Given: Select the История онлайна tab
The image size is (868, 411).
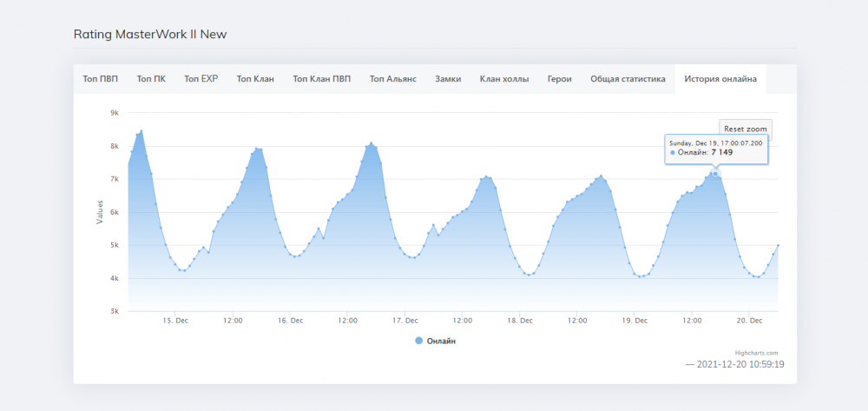Looking at the screenshot, I should 720,79.
